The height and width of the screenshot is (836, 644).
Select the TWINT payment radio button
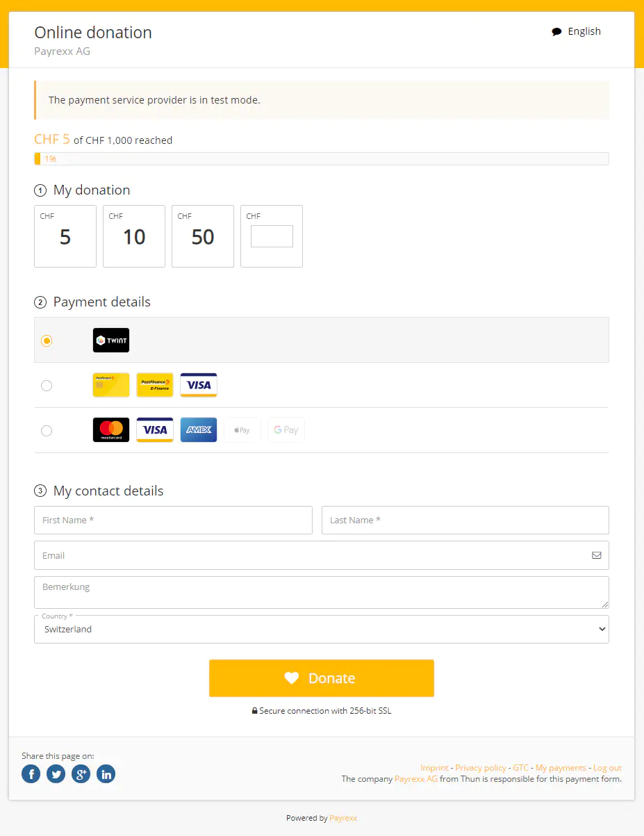(47, 341)
